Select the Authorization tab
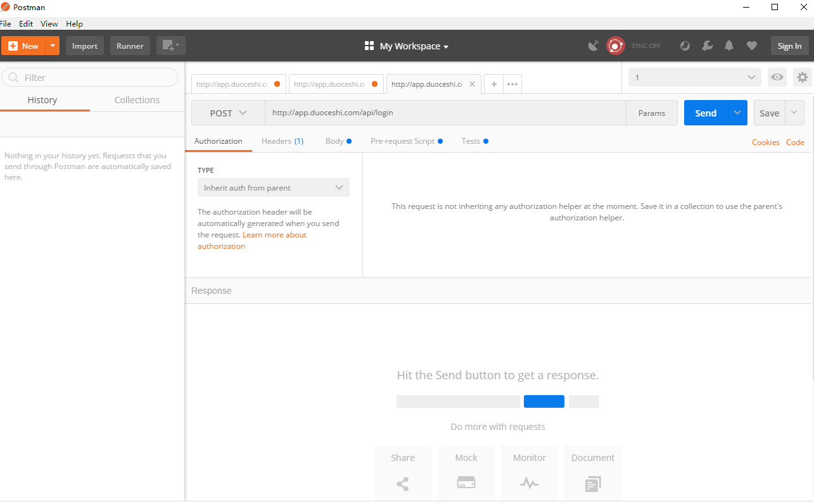Screen dimensions: 814x504 click(219, 141)
